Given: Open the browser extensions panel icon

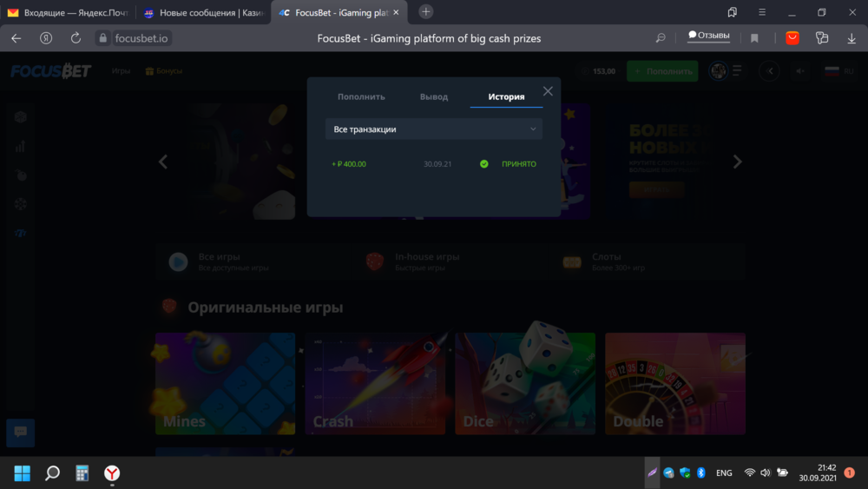Looking at the screenshot, I should pos(822,37).
